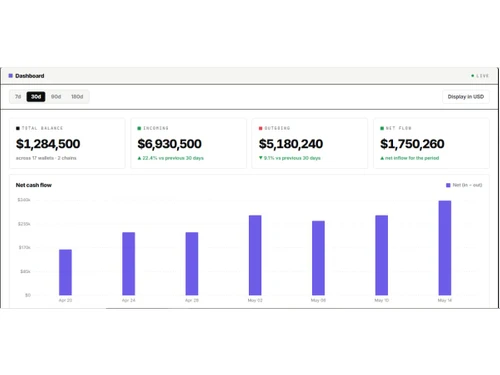
Task: Click the Outgoing value $5,180,240
Action: tap(291, 144)
